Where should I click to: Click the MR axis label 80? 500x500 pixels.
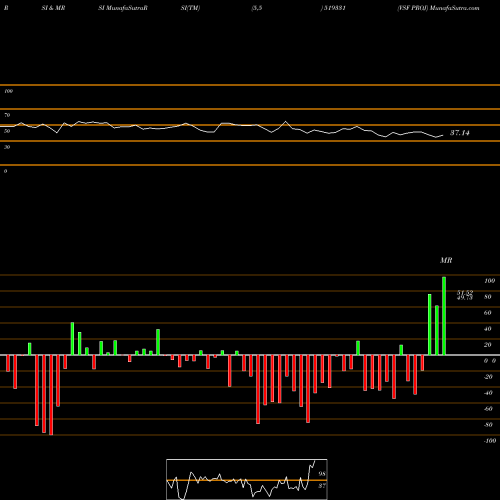(x=487, y=297)
